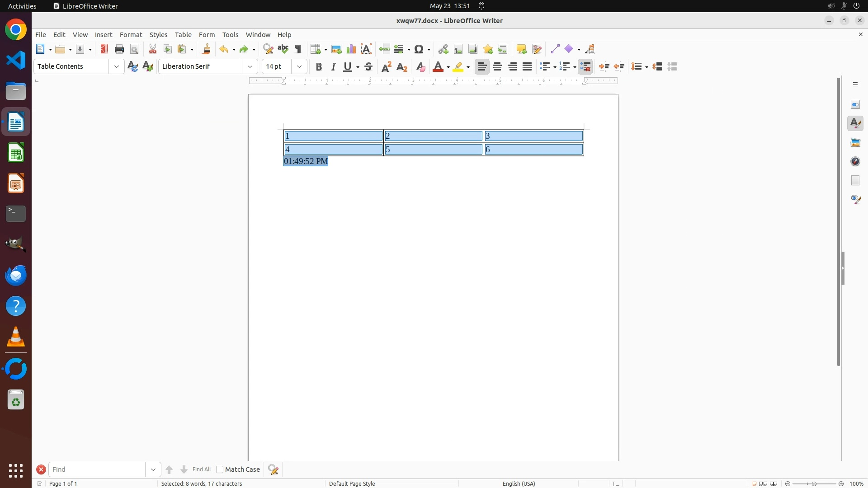Screen dimensions: 868x488
Task: Click the Strikethrough formatting icon
Action: click(368, 67)
